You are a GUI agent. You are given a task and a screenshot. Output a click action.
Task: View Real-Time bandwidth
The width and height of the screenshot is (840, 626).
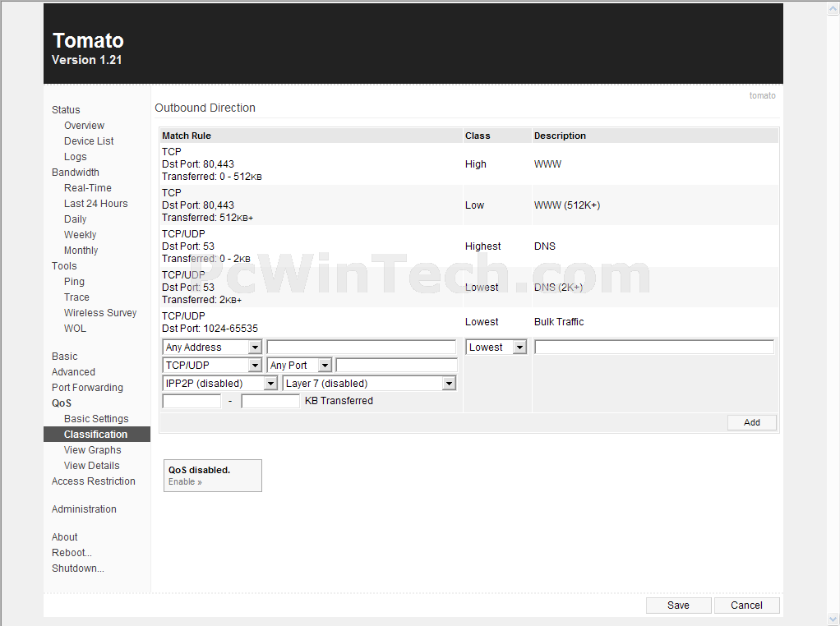(x=88, y=188)
